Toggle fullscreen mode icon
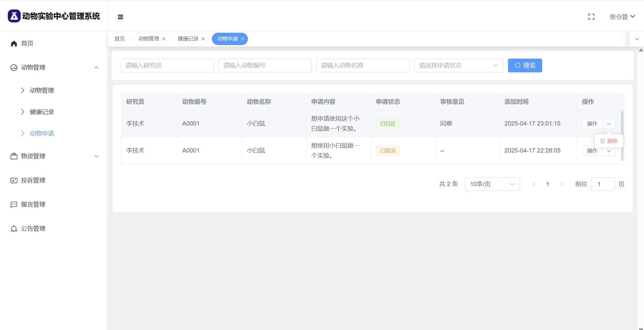Viewport: 644px width, 330px height. coord(591,17)
